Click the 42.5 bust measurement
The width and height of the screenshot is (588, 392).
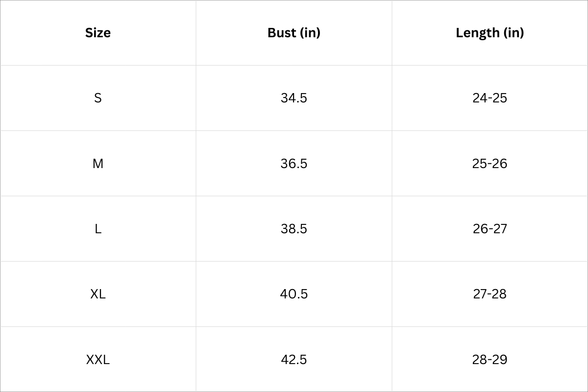coord(294,359)
